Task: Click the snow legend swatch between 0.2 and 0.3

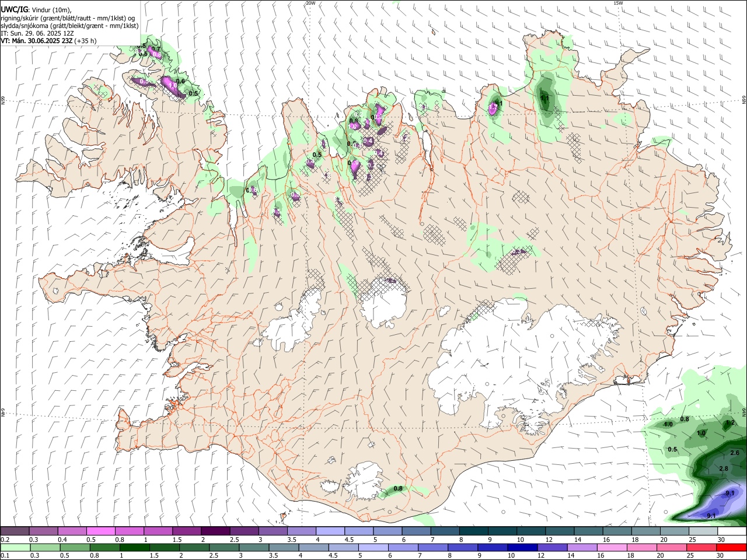Action: 15,531
